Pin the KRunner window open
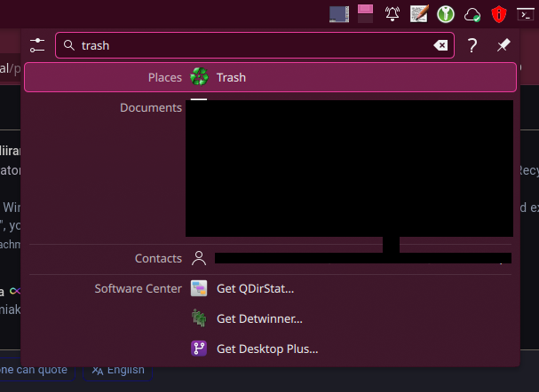The image size is (539, 392). (x=503, y=46)
